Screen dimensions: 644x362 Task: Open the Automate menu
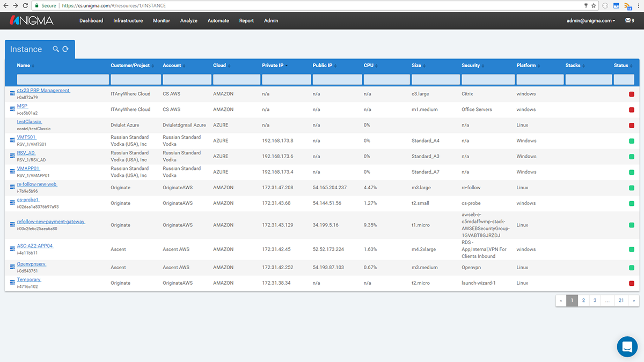click(x=218, y=20)
